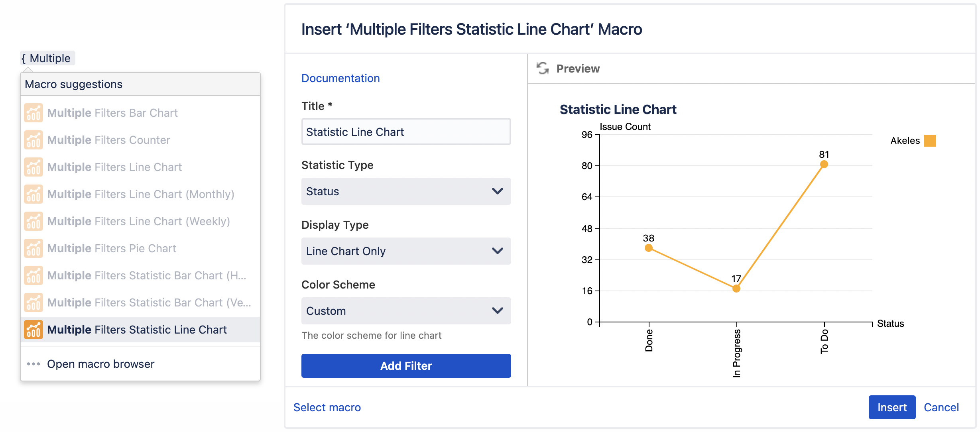Click the Add Filter button

coord(405,365)
